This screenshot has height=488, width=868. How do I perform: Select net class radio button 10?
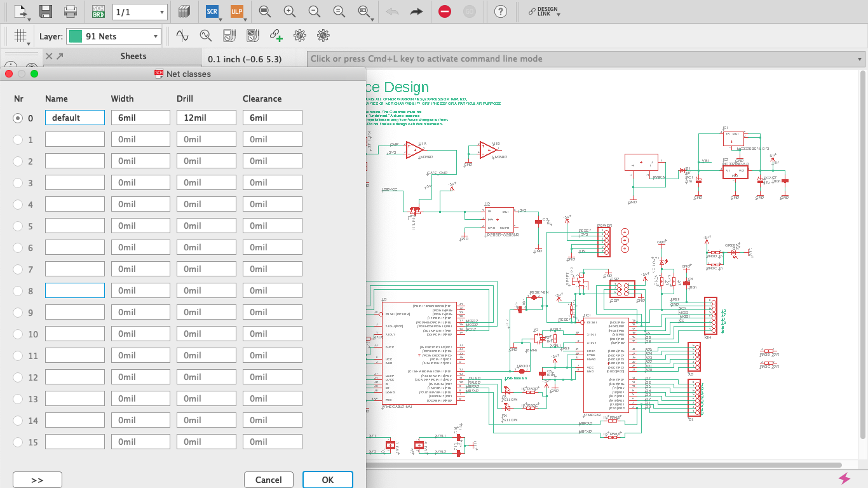click(18, 334)
